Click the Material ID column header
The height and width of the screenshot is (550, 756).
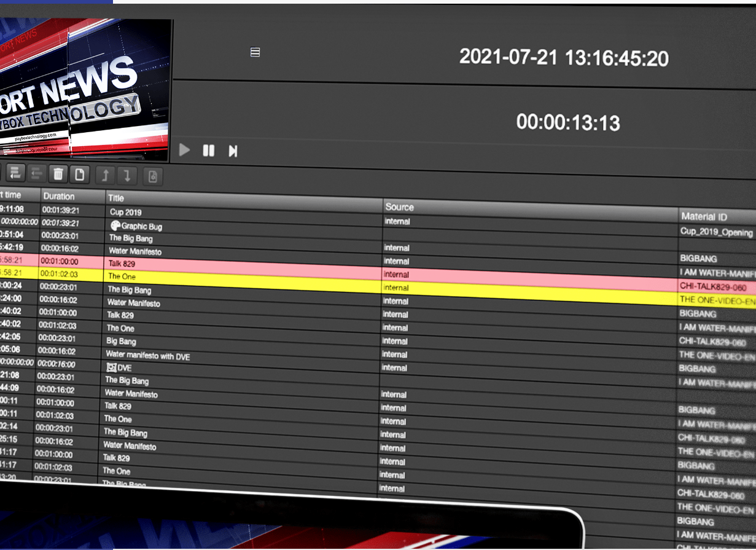(x=707, y=216)
